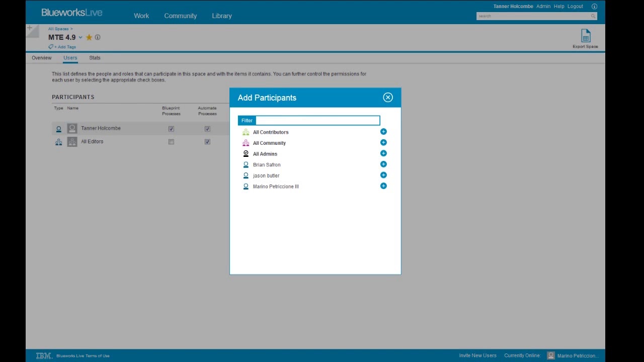
Task: Select the All Contributors entry text
Action: pyautogui.click(x=271, y=132)
